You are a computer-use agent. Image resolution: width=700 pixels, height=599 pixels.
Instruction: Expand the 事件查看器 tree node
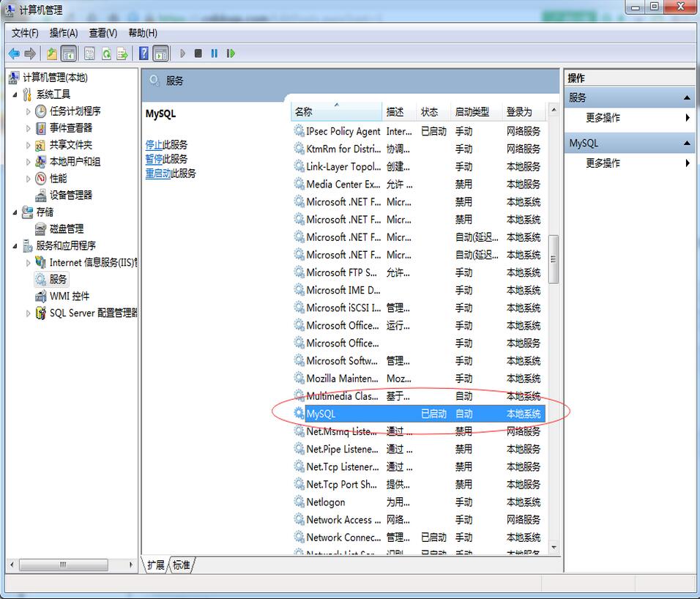tap(28, 128)
